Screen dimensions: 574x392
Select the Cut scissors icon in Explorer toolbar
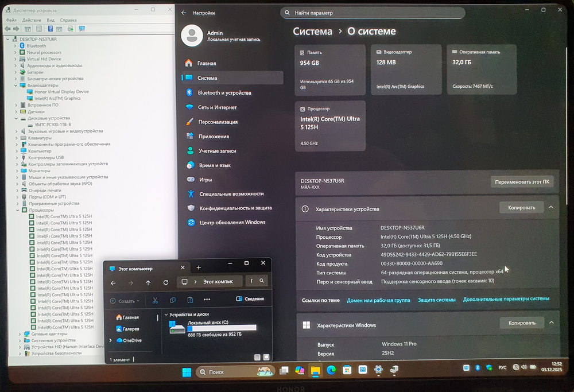pos(155,299)
